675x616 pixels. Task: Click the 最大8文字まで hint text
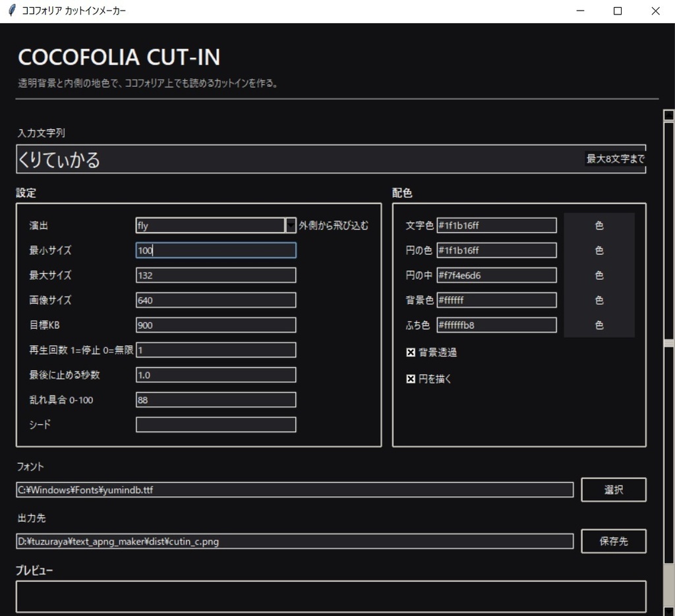point(615,159)
